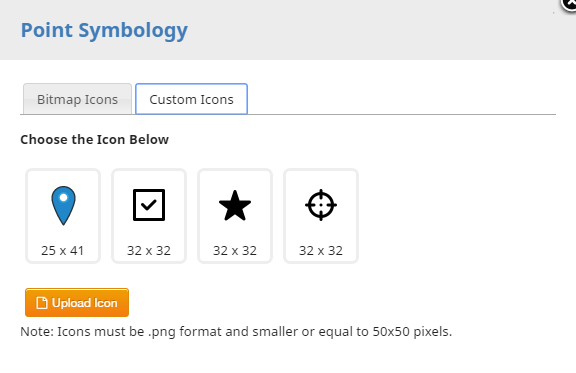
Task: Select the crosshair target icon
Action: (x=321, y=205)
